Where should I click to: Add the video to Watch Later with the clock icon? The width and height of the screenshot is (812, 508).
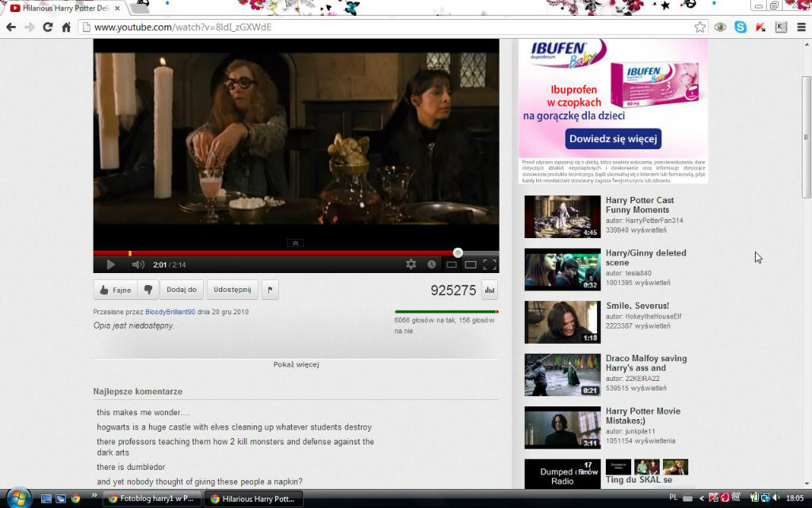pos(431,264)
